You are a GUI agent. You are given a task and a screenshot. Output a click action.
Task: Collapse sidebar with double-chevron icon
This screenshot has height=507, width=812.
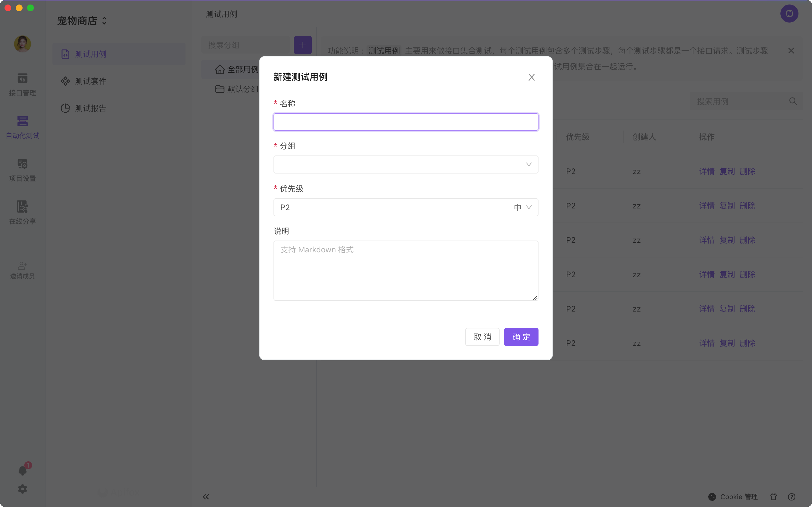point(206,497)
